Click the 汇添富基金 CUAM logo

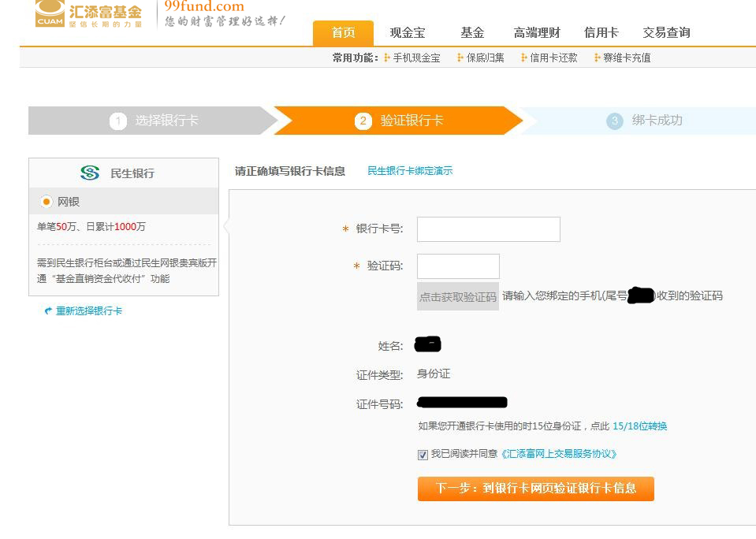pos(89,13)
